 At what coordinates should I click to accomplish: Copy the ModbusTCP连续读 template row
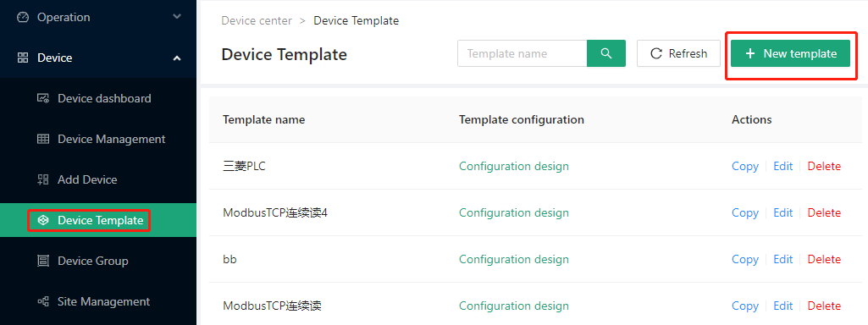tap(745, 306)
